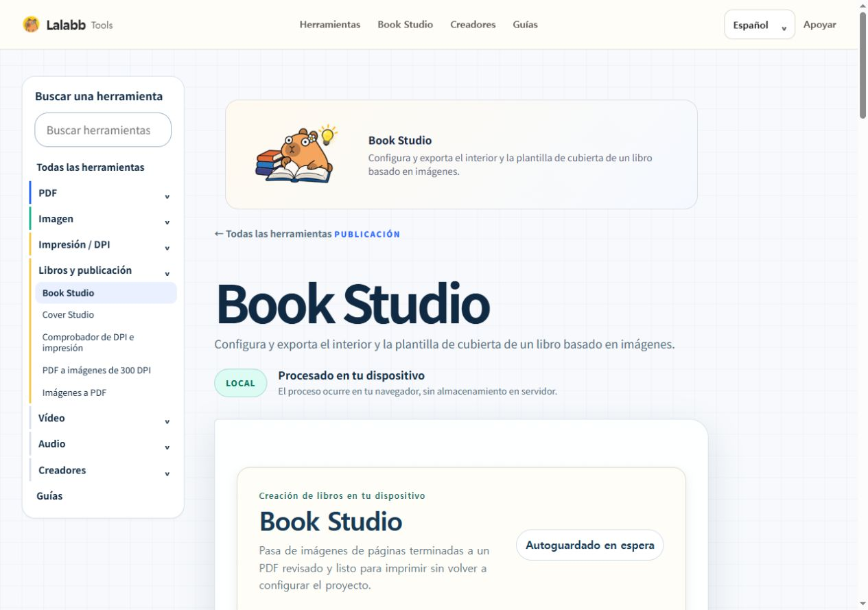Click the PUBLICACIÓN category tag
868x610 pixels.
(367, 234)
